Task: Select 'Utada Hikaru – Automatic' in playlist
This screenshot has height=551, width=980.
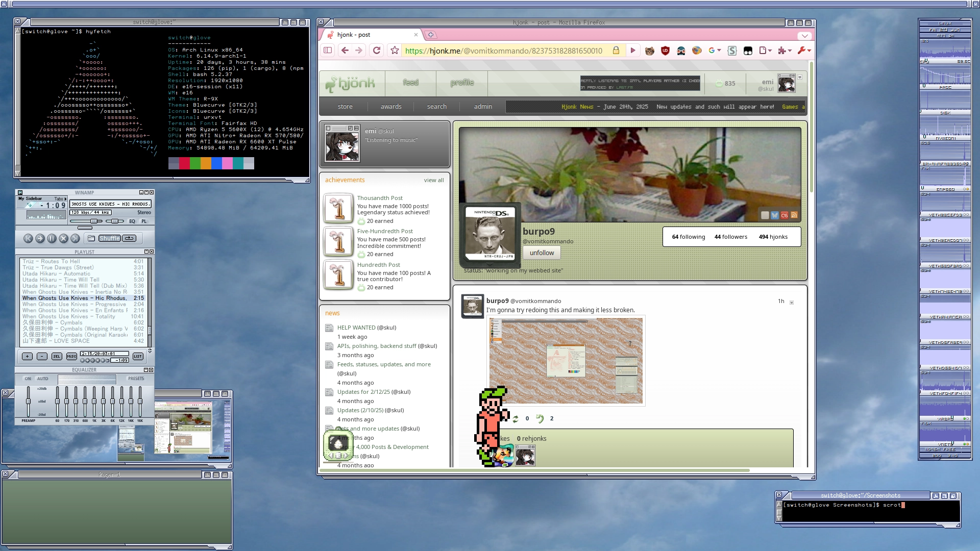Action: 83,273
